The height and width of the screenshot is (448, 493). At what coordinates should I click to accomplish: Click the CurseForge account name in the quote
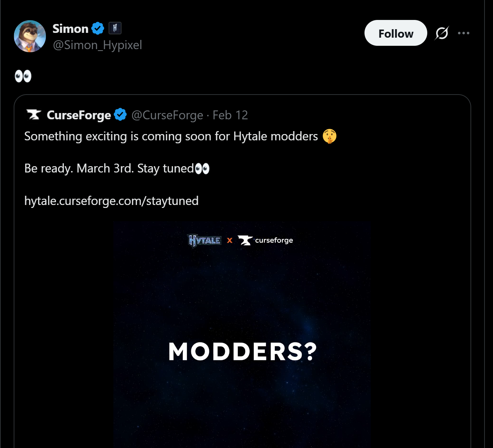click(x=79, y=115)
